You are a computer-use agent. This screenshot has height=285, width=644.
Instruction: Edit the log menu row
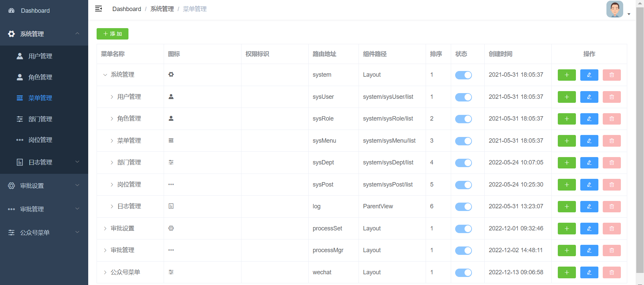click(589, 207)
